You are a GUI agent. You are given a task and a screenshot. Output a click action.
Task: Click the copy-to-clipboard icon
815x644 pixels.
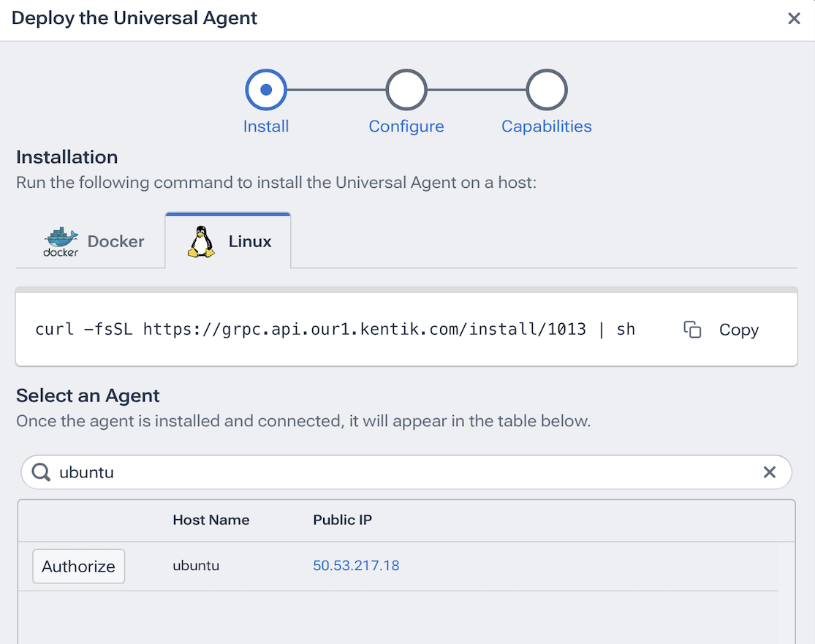692,330
